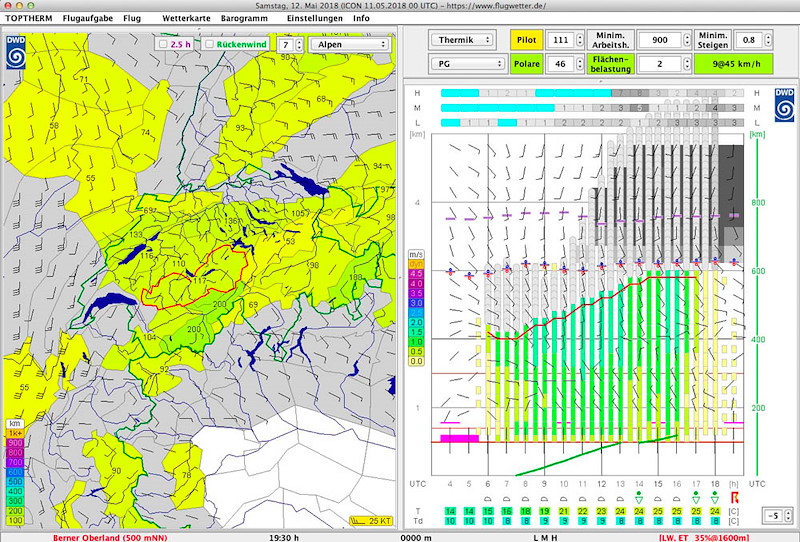Click the DWD logo in the chart panel
The height and width of the screenshot is (542, 800).
[x=784, y=105]
